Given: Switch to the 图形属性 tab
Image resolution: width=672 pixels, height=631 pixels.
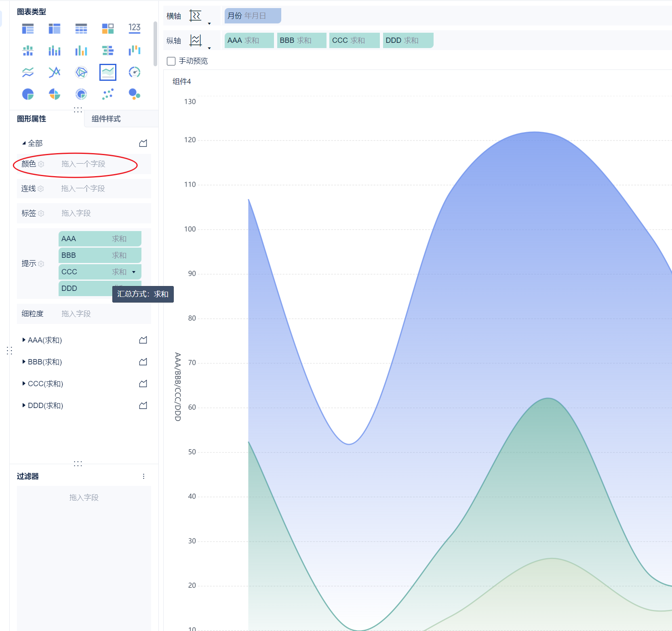Looking at the screenshot, I should click(32, 119).
